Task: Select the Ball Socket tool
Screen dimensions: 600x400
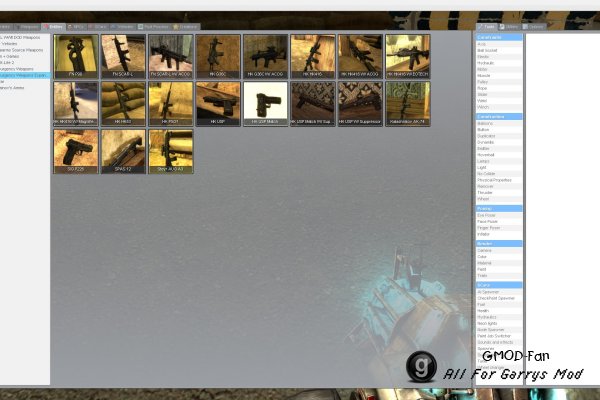Action: 499,51
